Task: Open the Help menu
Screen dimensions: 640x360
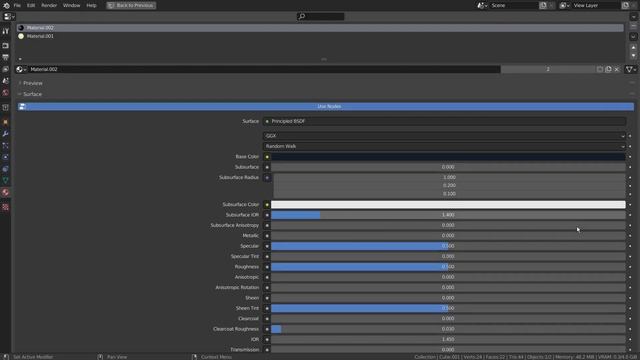Action: tap(91, 5)
